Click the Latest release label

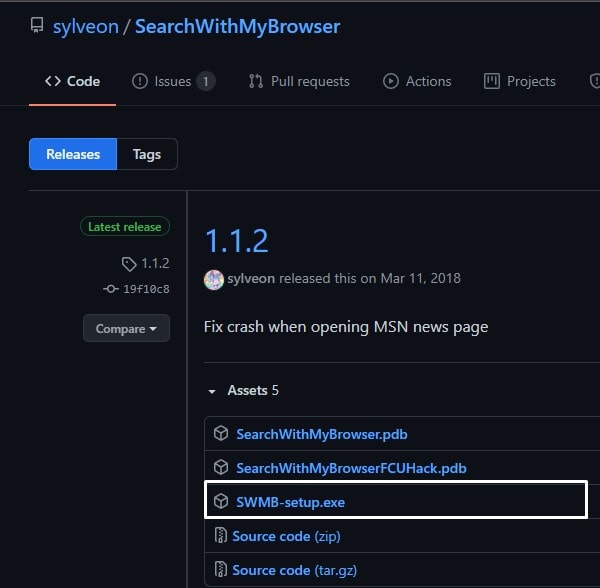point(125,226)
